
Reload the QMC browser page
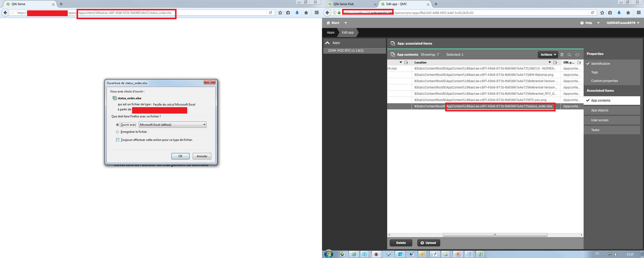click(x=592, y=13)
